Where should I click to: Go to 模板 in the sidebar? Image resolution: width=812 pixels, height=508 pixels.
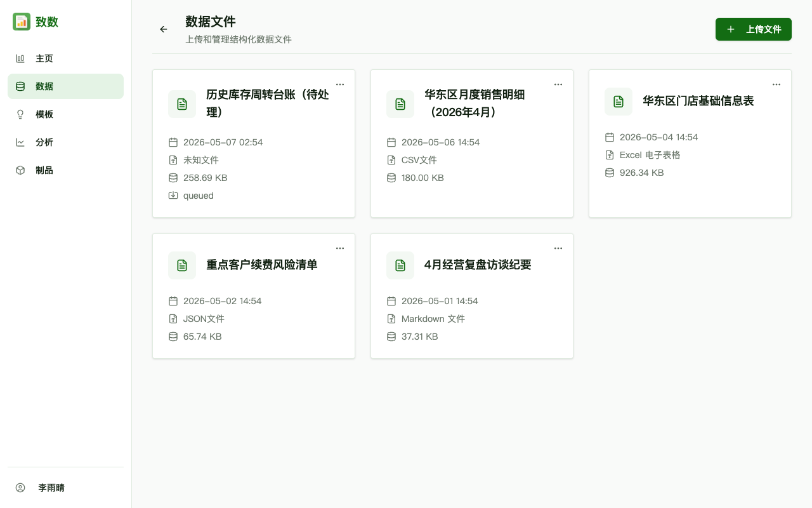65,114
